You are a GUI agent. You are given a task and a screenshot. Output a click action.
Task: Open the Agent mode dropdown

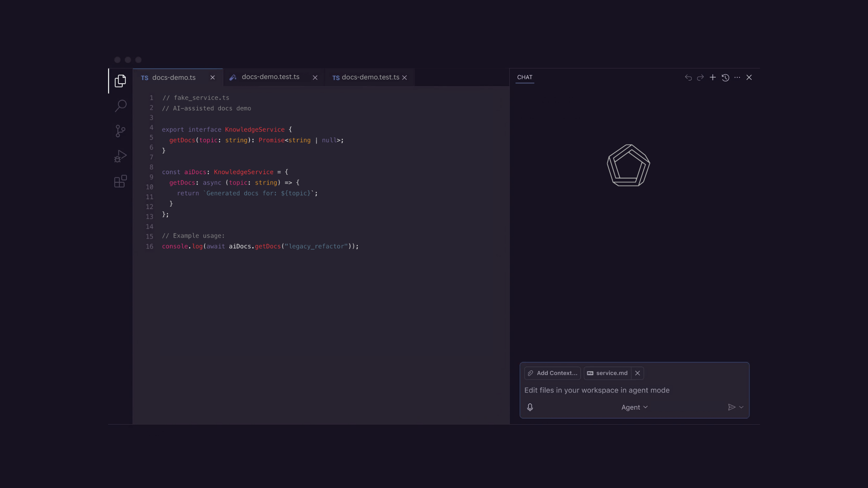click(x=634, y=407)
